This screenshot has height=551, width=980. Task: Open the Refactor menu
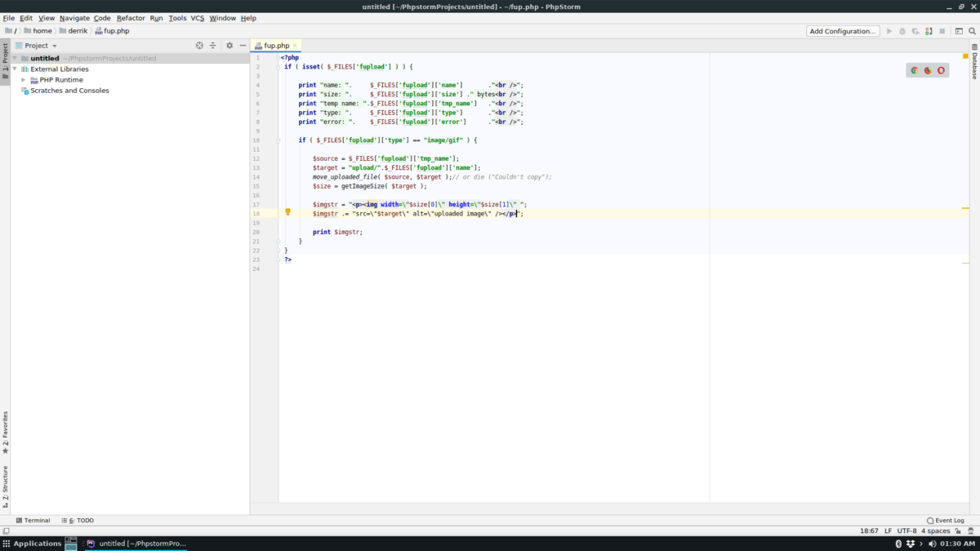(x=132, y=17)
